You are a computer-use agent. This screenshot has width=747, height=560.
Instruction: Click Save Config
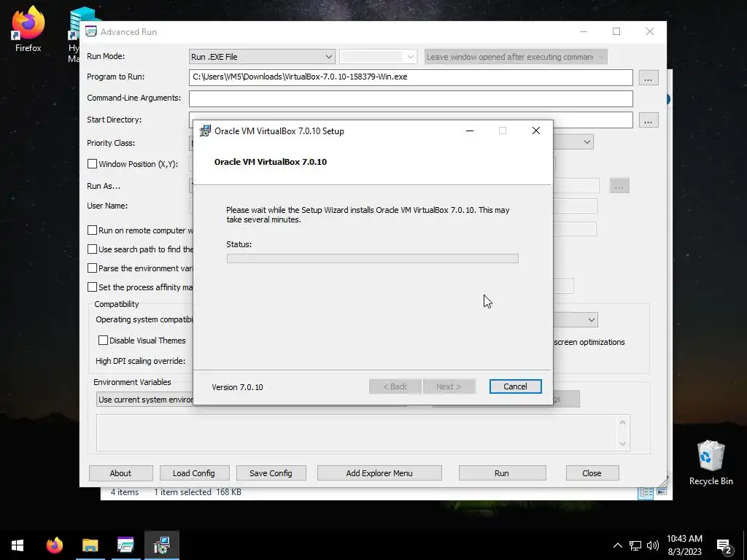tap(271, 473)
